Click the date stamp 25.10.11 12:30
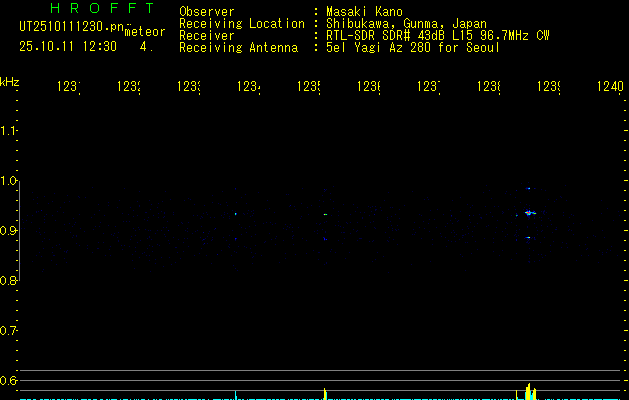This screenshot has height=400, width=629. coord(68,47)
